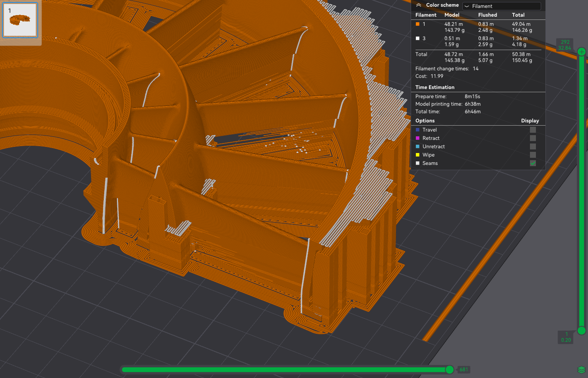Image resolution: width=588 pixels, height=378 pixels.
Task: Click the Seams white color marker
Action: 417,163
